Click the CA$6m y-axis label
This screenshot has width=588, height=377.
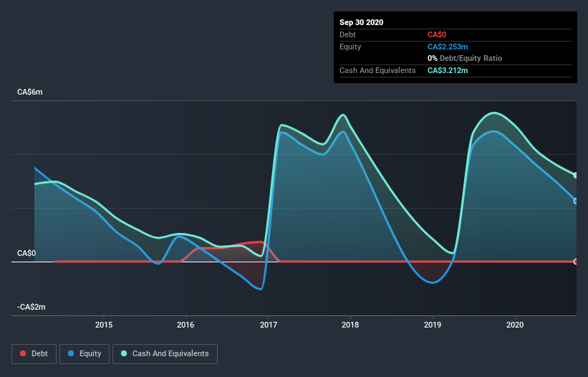[x=30, y=92]
